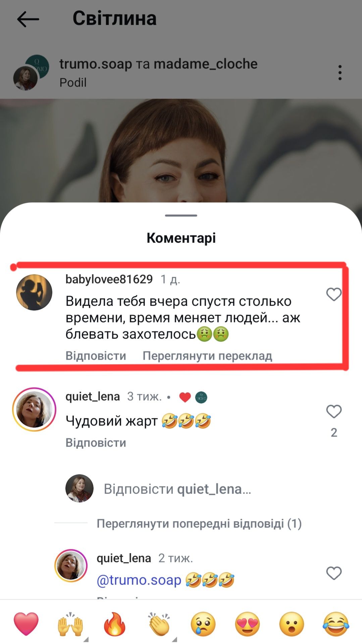Insert the tears of joy emoji

coord(336,624)
